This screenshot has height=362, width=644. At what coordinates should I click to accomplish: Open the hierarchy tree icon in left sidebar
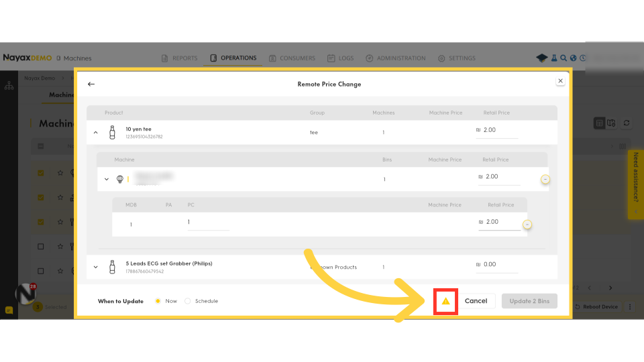[x=9, y=86]
